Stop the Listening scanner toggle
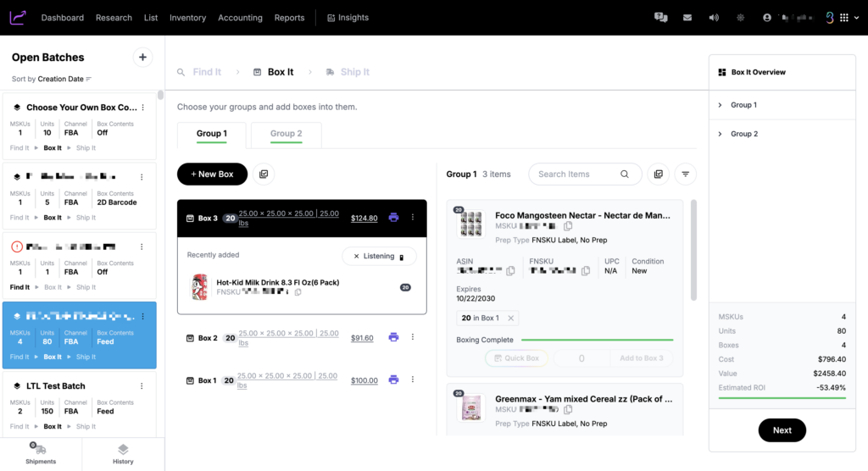Image resolution: width=868 pixels, height=471 pixels. coord(379,256)
